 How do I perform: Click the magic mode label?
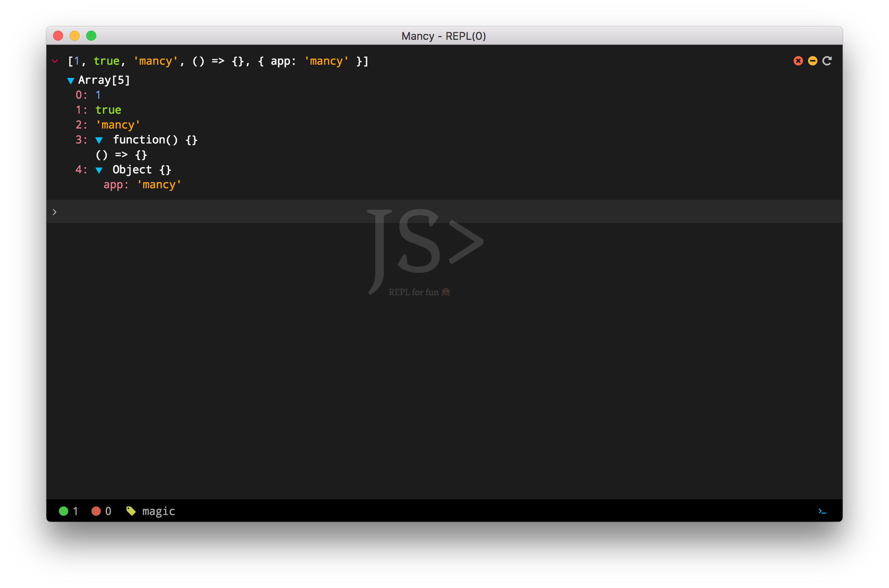pos(158,511)
